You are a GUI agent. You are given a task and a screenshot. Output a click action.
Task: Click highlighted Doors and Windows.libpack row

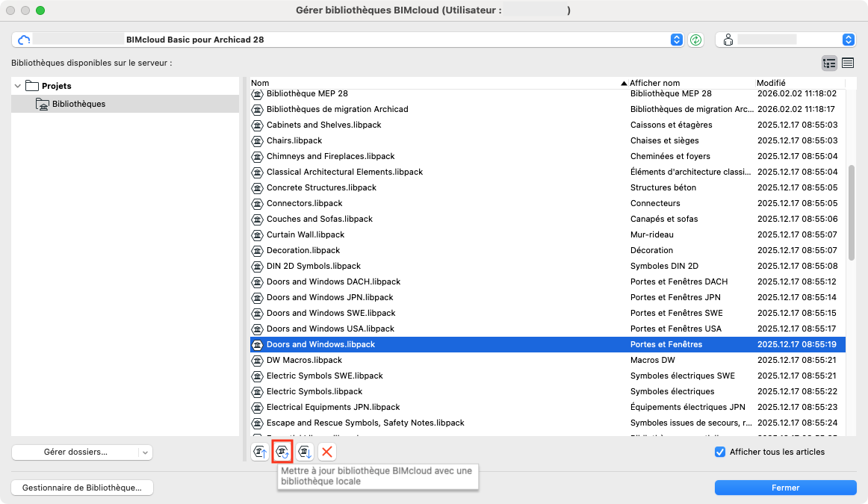(548, 345)
